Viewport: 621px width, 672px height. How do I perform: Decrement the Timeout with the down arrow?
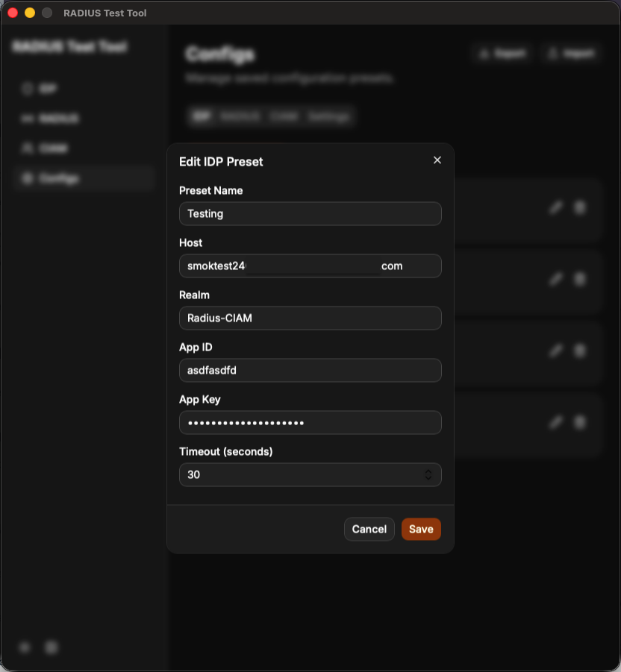(x=428, y=477)
